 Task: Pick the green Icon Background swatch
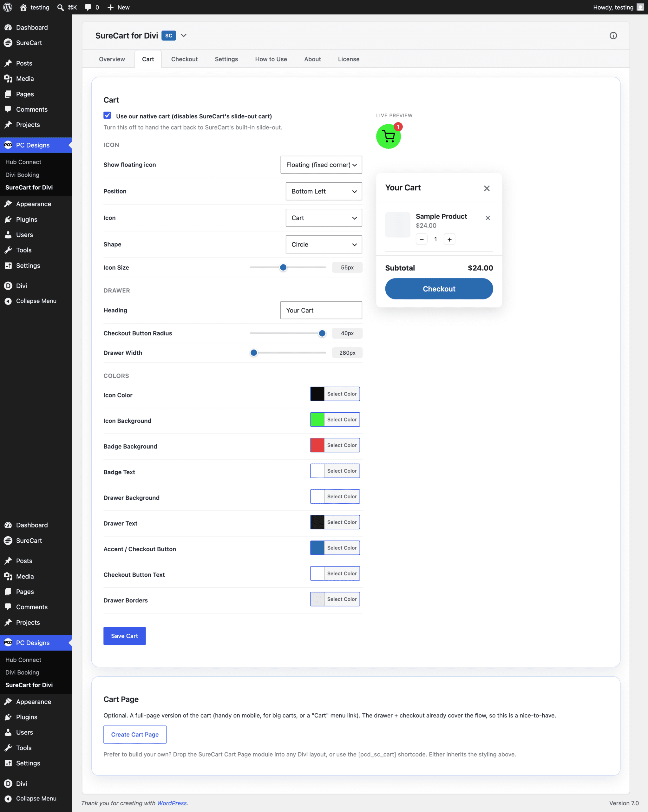[317, 420]
